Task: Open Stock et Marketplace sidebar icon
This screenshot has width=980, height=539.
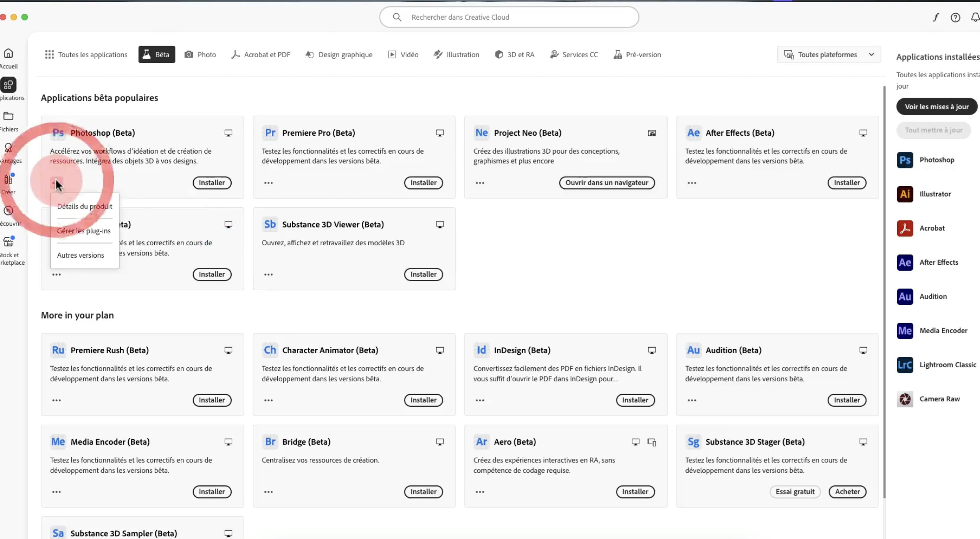Action: click(x=9, y=242)
